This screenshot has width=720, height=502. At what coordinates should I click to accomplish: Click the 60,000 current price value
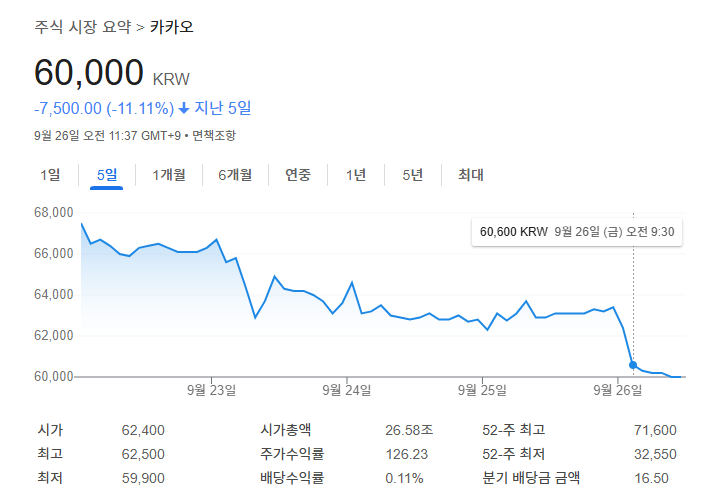pos(89,73)
